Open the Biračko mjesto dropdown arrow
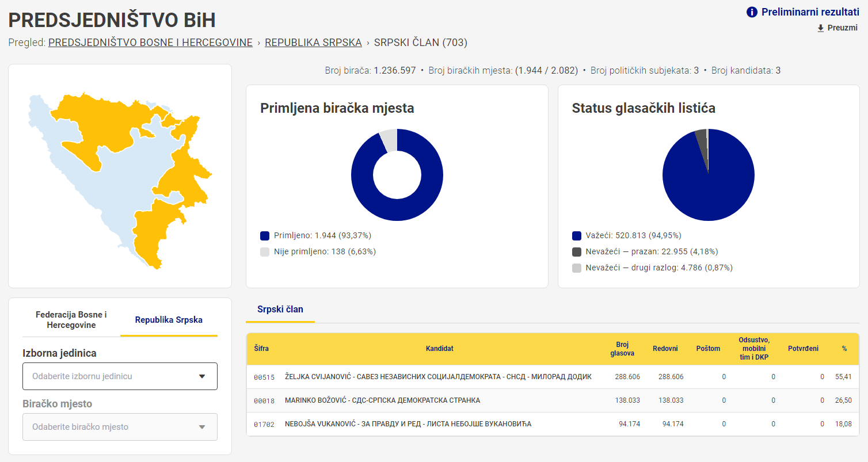868x462 pixels. (202, 427)
